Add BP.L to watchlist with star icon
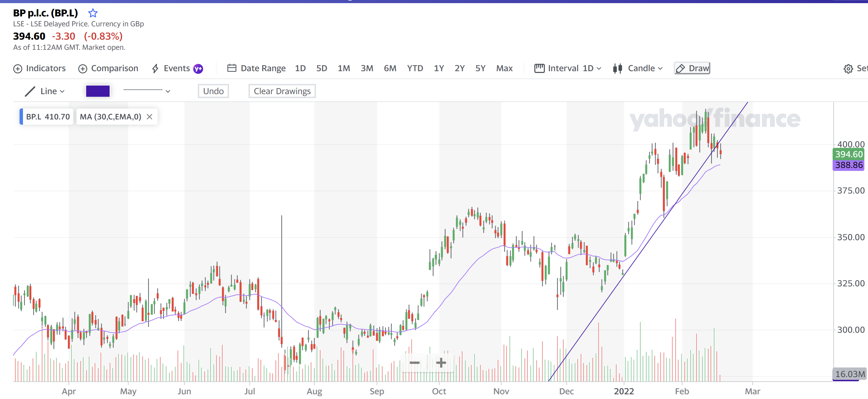 point(93,13)
